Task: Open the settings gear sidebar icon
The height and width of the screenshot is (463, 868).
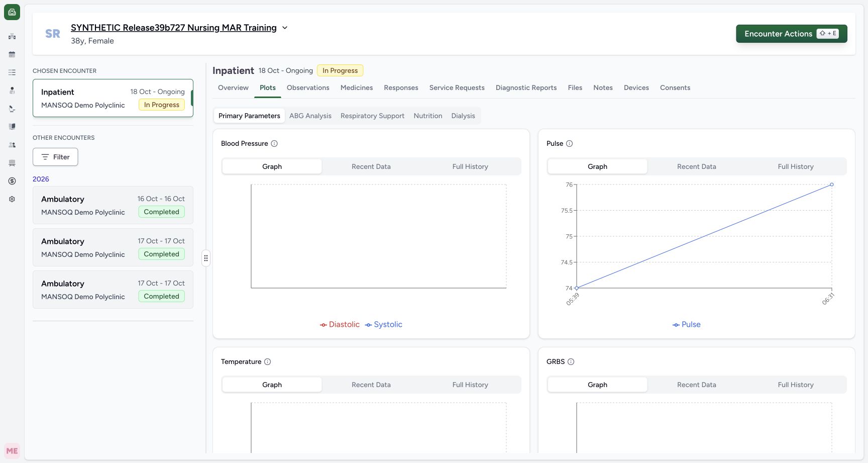Action: pos(12,199)
